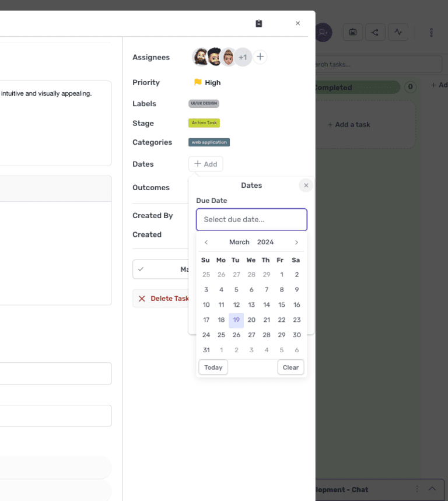This screenshot has width=448, height=501.
Task: Click the Select due date field
Action: 251,219
